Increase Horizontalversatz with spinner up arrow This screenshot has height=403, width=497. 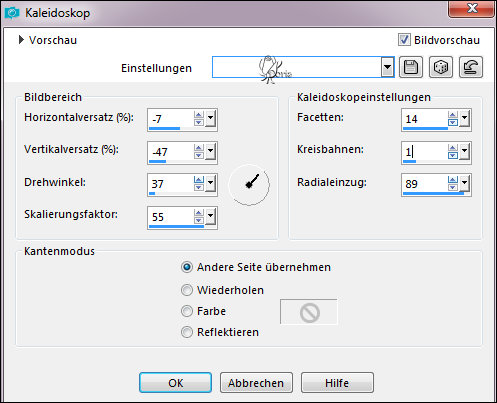[x=199, y=115]
